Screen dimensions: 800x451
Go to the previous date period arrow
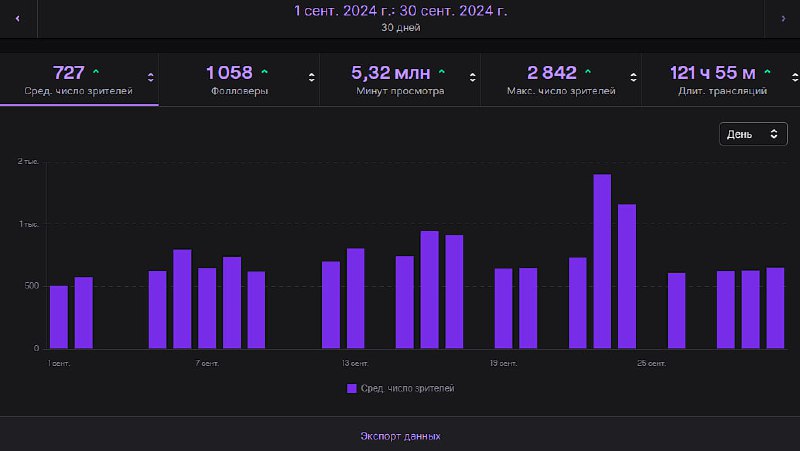pyautogui.click(x=17, y=18)
